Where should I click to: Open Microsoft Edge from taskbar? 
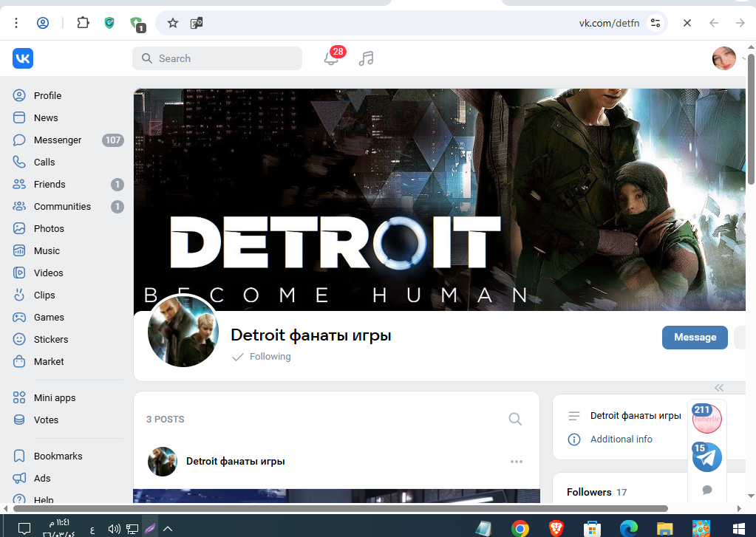pos(629,528)
